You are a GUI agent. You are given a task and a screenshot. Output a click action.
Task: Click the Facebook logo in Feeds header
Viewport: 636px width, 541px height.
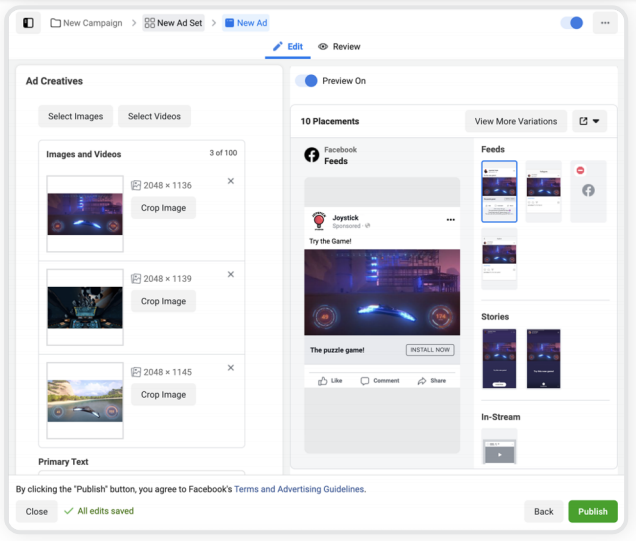click(312, 155)
